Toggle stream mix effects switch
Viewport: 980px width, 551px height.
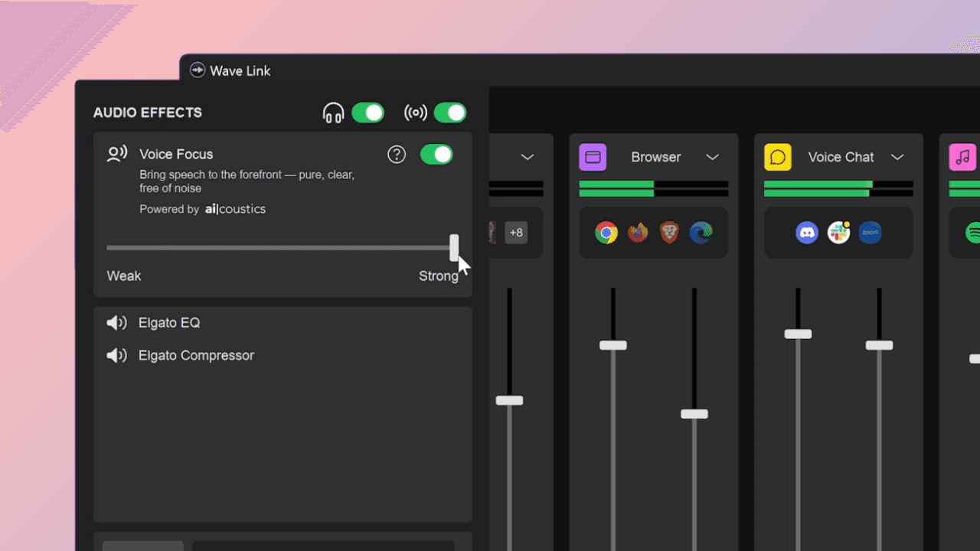click(x=450, y=113)
